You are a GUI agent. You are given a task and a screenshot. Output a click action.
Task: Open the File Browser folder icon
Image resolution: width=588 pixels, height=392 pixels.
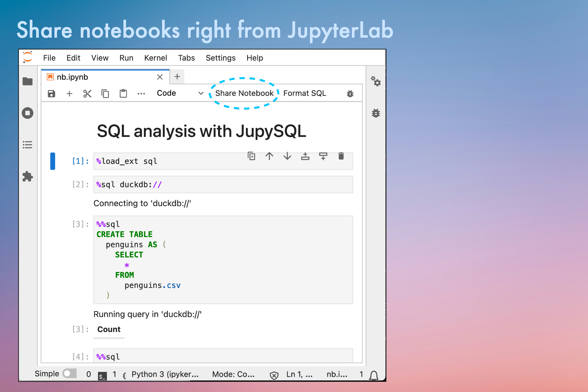point(28,81)
